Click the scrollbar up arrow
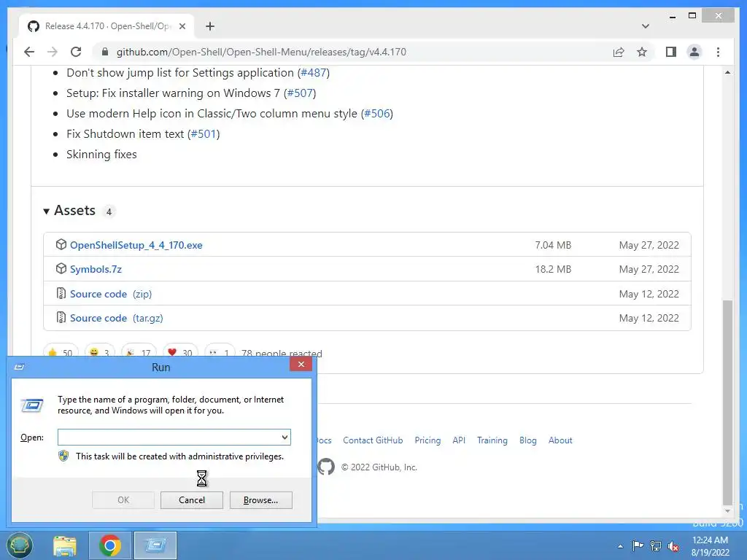The width and height of the screenshot is (747, 560). click(727, 73)
